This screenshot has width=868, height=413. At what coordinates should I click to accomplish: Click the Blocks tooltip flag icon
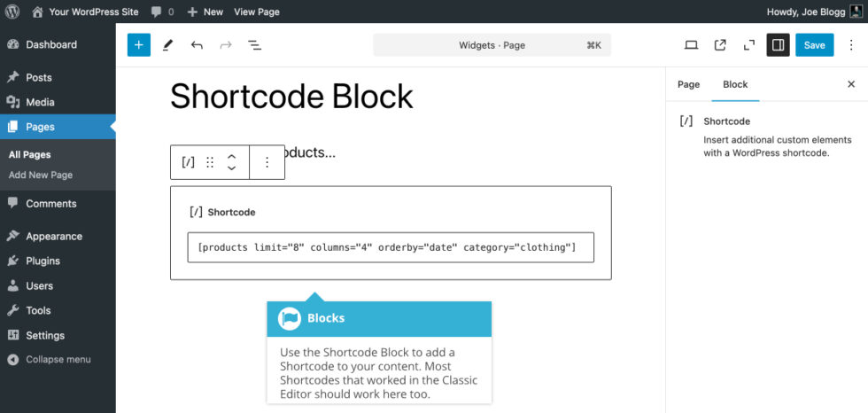290,318
